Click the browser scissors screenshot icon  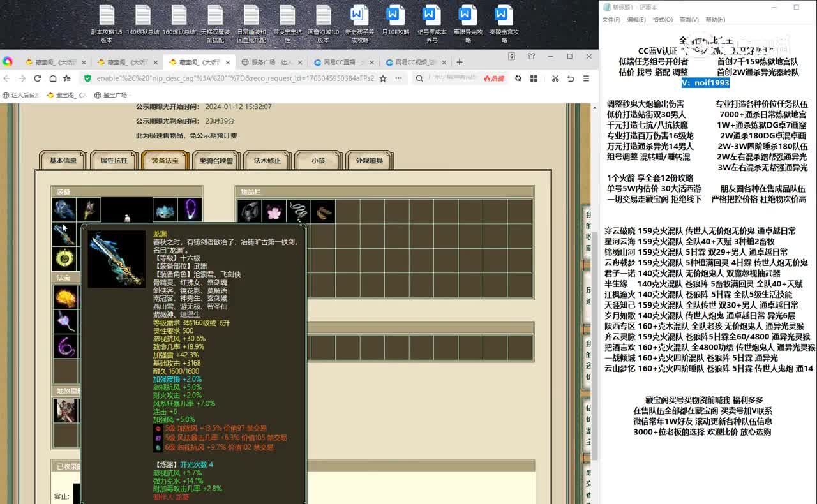tap(555, 78)
